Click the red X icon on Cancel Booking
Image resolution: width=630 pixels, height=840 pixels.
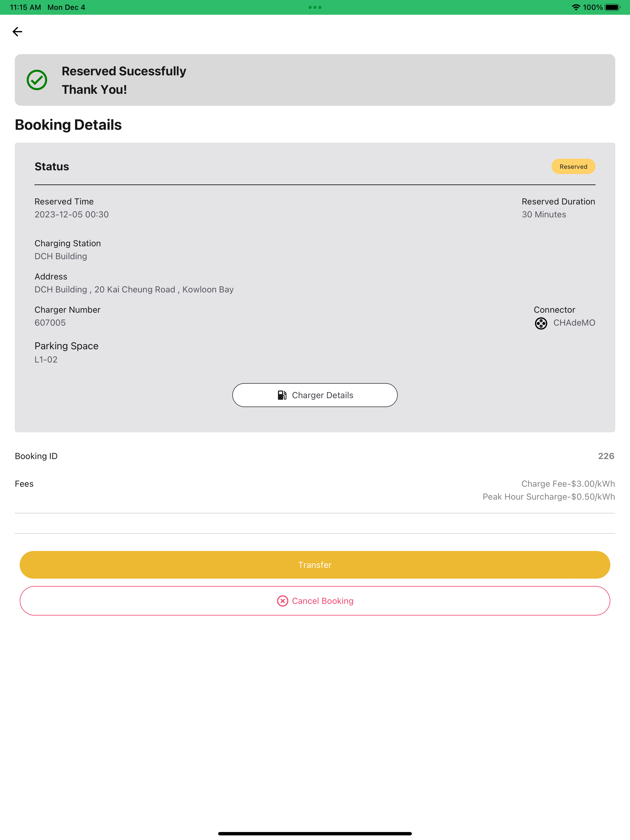[x=282, y=601]
